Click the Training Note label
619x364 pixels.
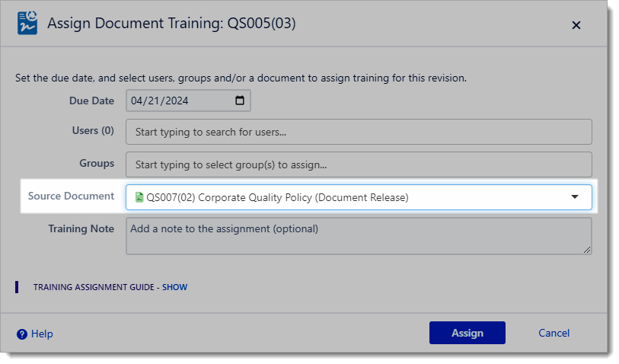pos(81,228)
